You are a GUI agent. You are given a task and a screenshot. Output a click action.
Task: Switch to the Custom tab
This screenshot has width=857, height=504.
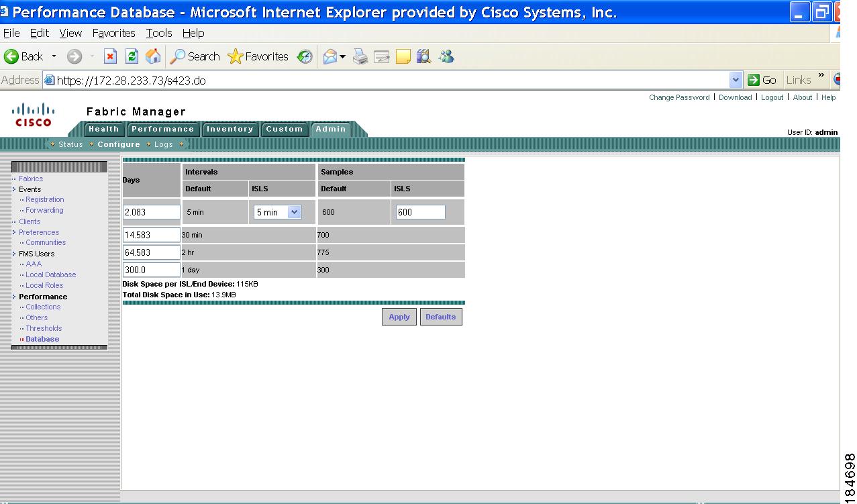tap(284, 130)
